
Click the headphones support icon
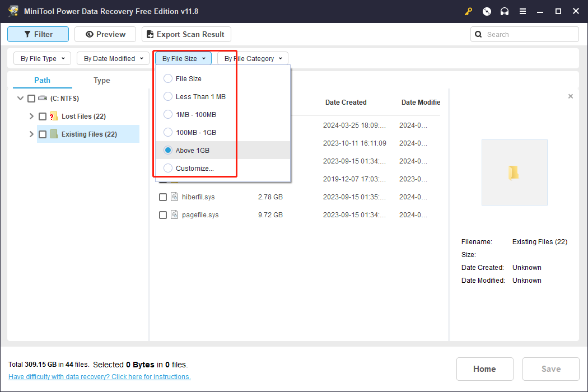[505, 11]
